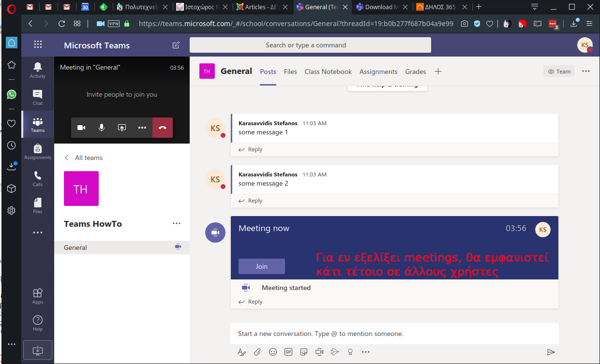
Task: Open more actions in meeting controls
Action: pyautogui.click(x=142, y=128)
